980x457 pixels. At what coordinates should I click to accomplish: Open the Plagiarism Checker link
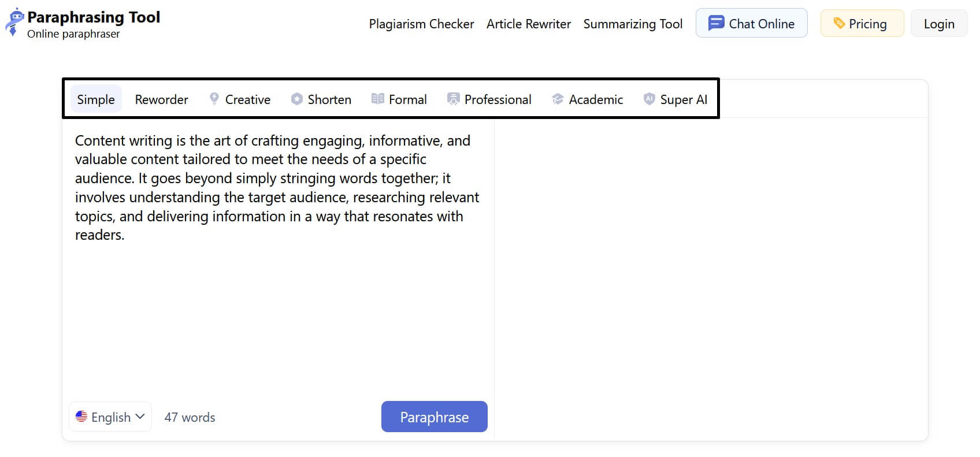click(x=422, y=24)
